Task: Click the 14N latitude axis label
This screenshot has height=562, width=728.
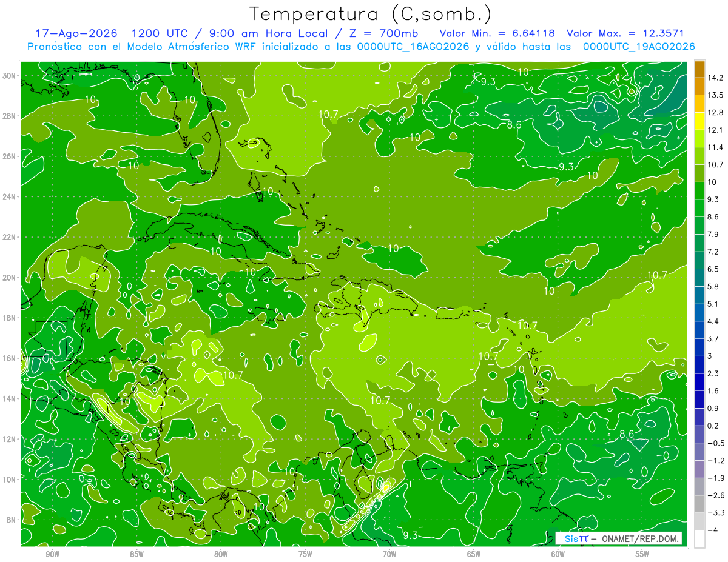Action: pyautogui.click(x=10, y=398)
